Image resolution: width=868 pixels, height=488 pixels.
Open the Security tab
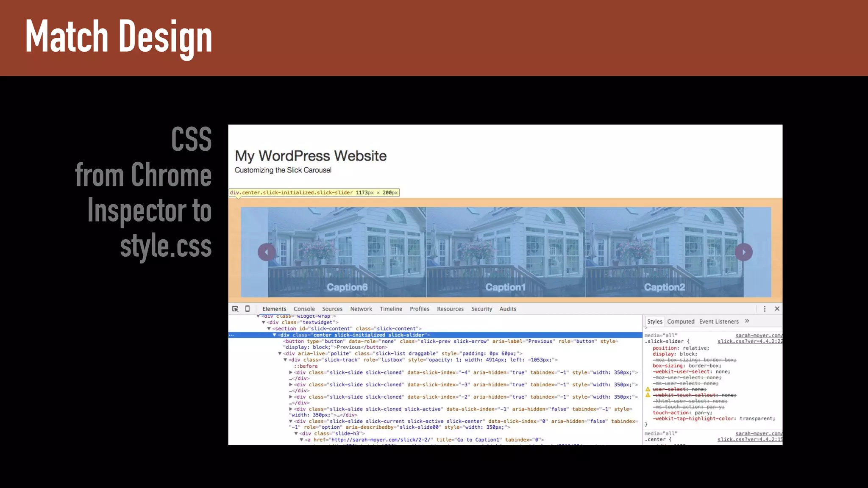tap(482, 309)
